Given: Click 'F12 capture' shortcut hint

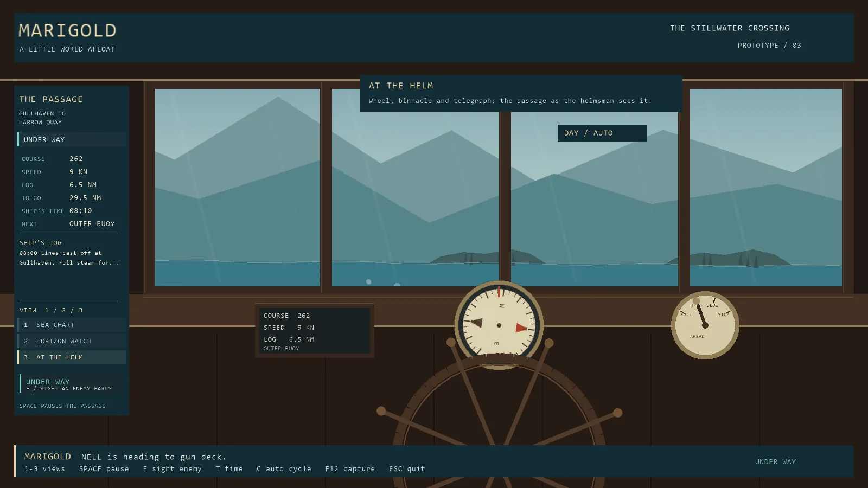Looking at the screenshot, I should coord(350,469).
